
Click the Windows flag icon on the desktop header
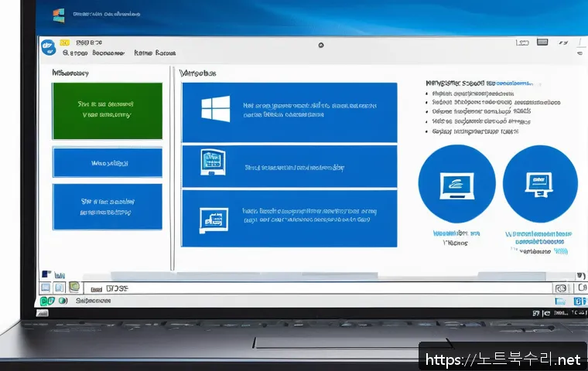pos(59,15)
